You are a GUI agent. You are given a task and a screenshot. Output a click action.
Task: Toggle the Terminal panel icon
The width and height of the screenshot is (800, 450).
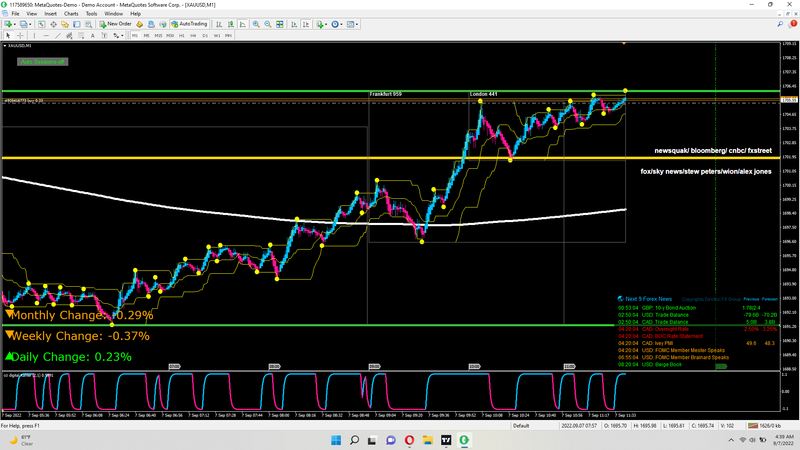point(77,24)
